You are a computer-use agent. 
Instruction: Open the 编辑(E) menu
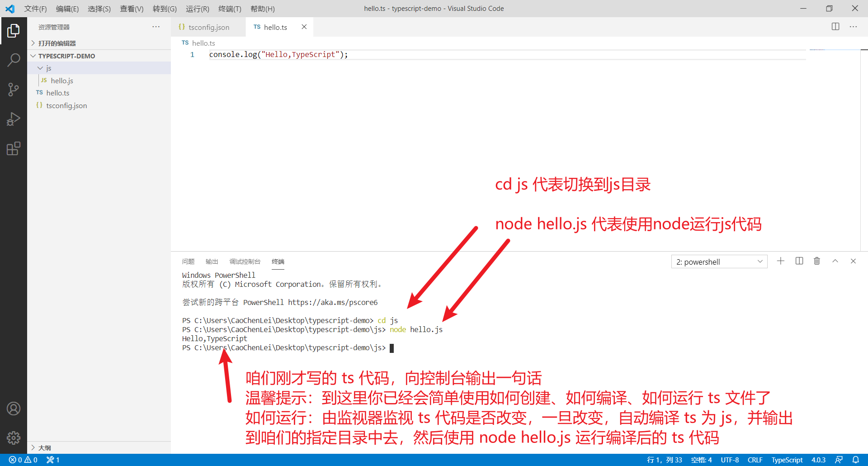(67, 9)
